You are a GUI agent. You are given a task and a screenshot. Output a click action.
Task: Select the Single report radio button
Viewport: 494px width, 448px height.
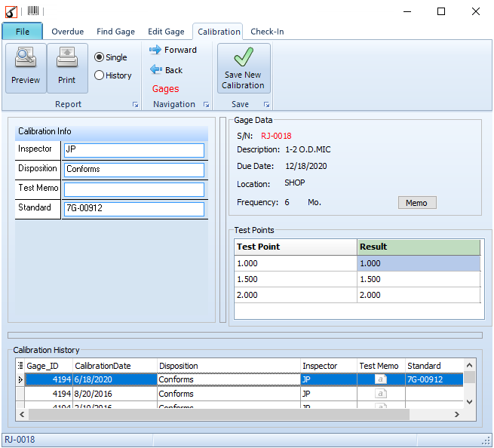pyautogui.click(x=100, y=57)
